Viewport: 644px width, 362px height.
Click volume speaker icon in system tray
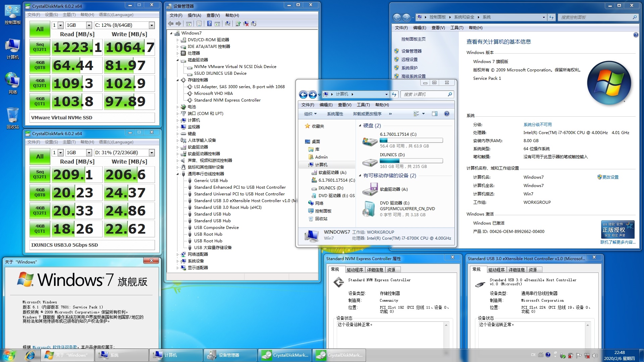[x=595, y=355]
